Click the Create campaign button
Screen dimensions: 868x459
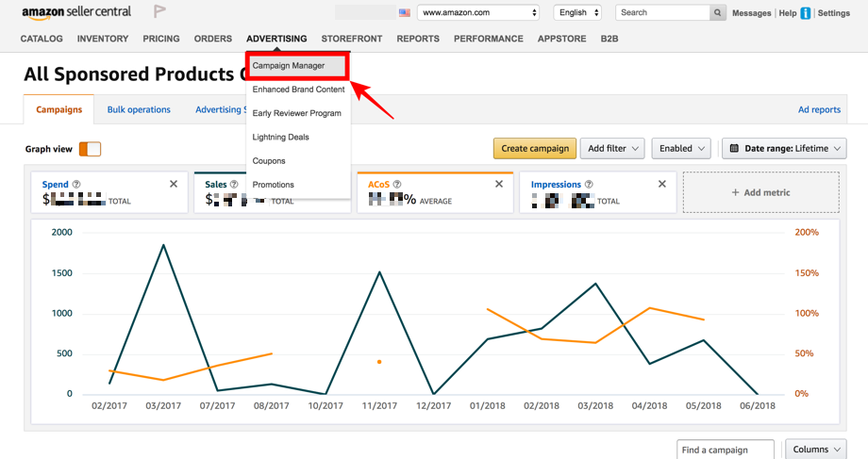click(x=535, y=148)
